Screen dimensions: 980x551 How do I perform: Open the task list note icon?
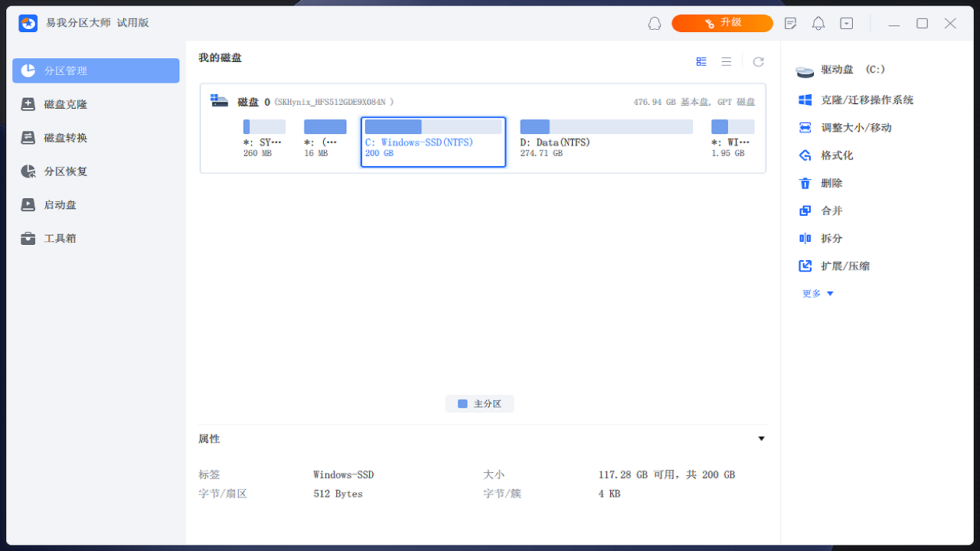click(x=791, y=24)
